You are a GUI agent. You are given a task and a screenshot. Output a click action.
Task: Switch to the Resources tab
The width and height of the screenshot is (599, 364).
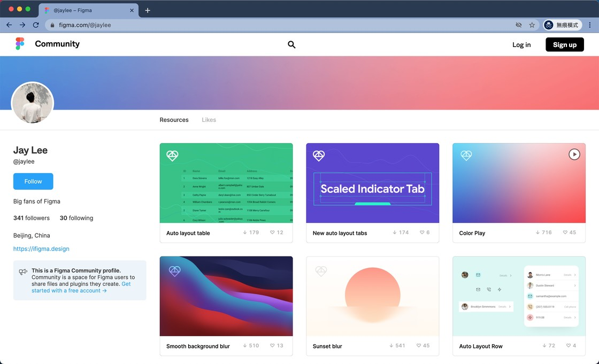click(174, 120)
